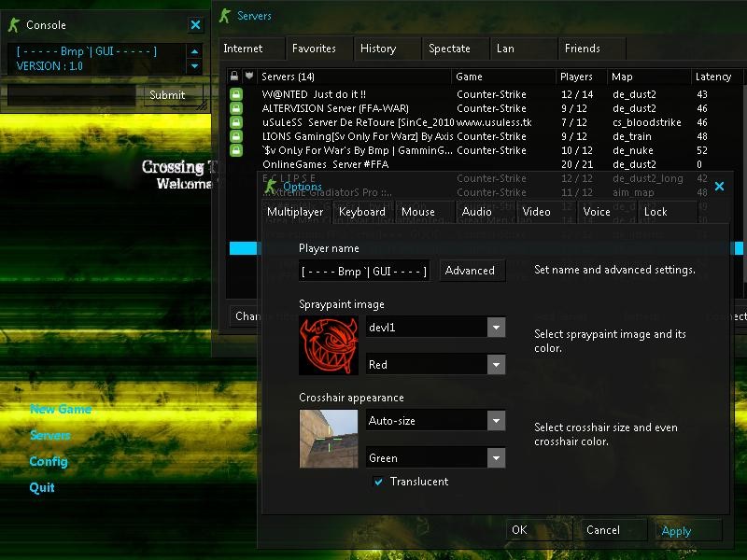This screenshot has height=560, width=747.
Task: Click the padlock column header in the server list
Action: pyautogui.click(x=235, y=76)
